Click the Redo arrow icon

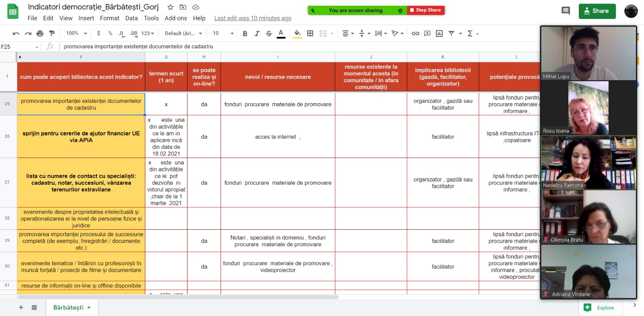pyautogui.click(x=28, y=33)
